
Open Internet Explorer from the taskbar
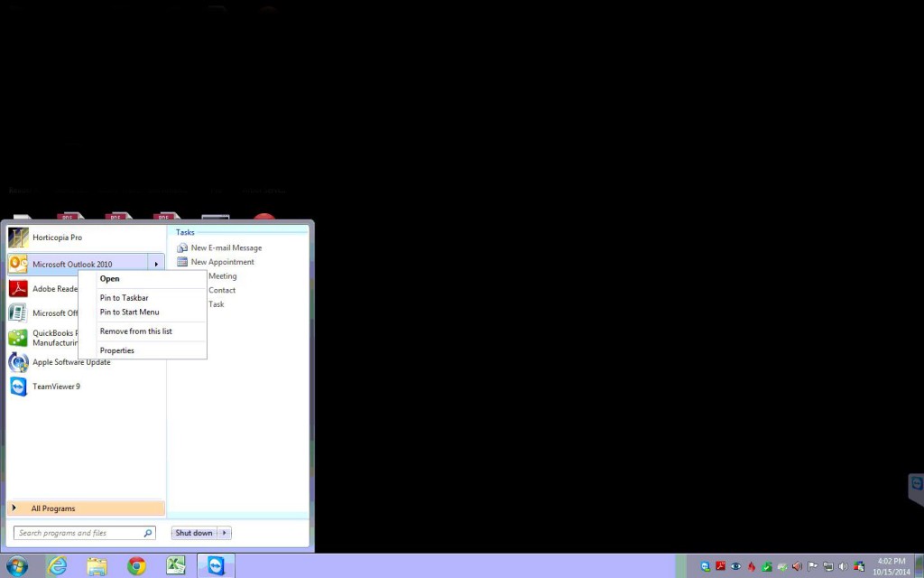[57, 565]
